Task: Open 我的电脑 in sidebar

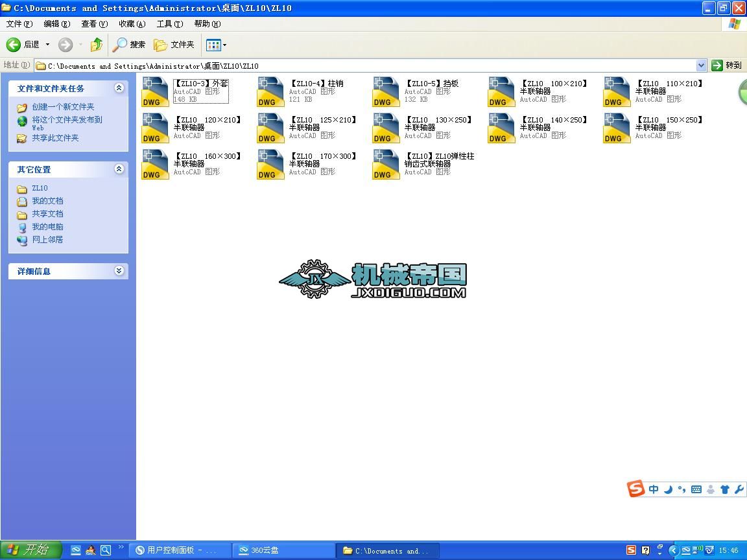Action: pos(47,227)
